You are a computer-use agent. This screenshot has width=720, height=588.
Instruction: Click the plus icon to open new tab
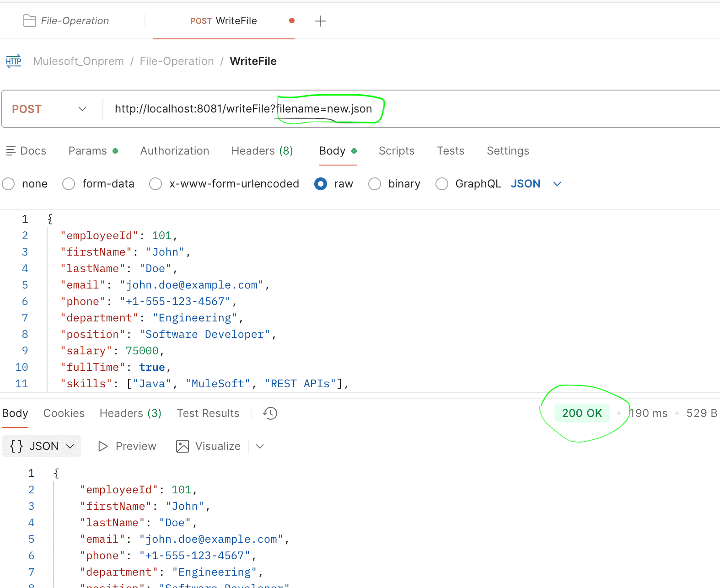[320, 21]
